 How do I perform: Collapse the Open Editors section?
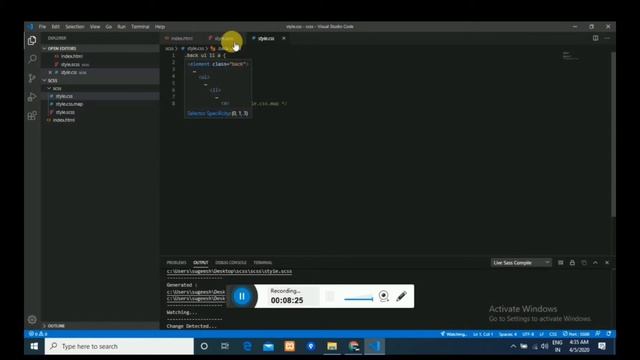tap(100, 49)
